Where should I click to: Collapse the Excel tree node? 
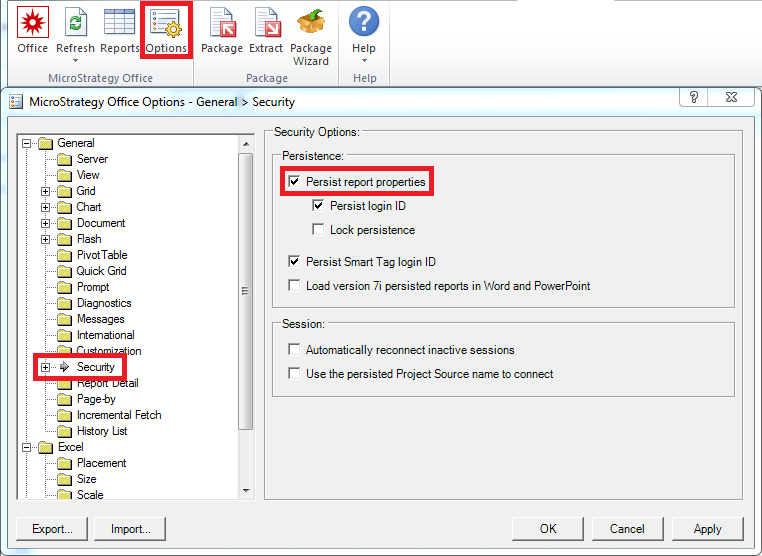click(x=27, y=448)
